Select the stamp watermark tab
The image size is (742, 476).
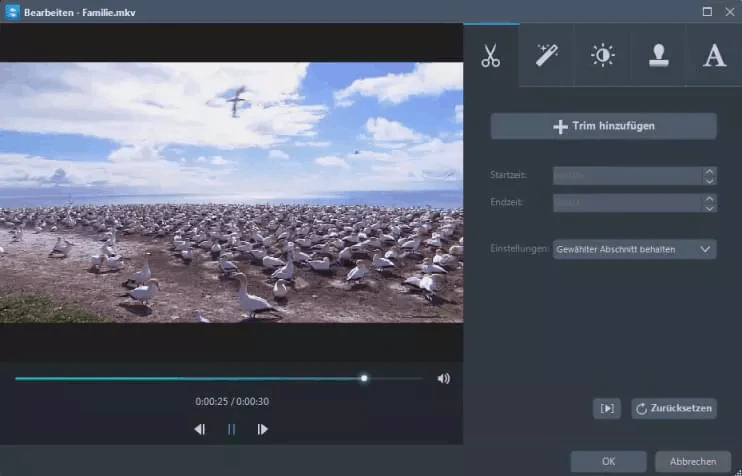pyautogui.click(x=658, y=55)
